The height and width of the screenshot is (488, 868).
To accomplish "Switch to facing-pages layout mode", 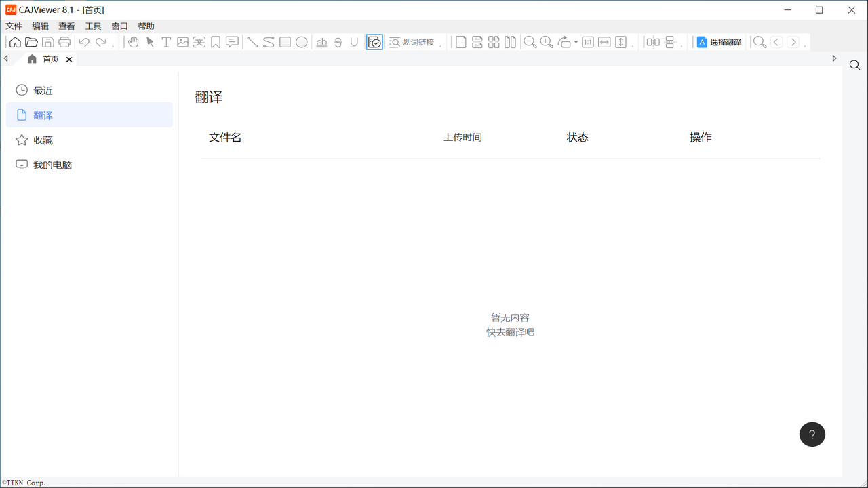I will (x=509, y=42).
